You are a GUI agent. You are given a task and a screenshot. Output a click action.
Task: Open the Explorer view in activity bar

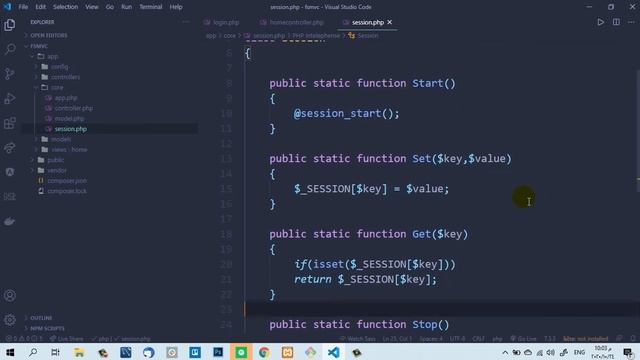click(x=10, y=25)
